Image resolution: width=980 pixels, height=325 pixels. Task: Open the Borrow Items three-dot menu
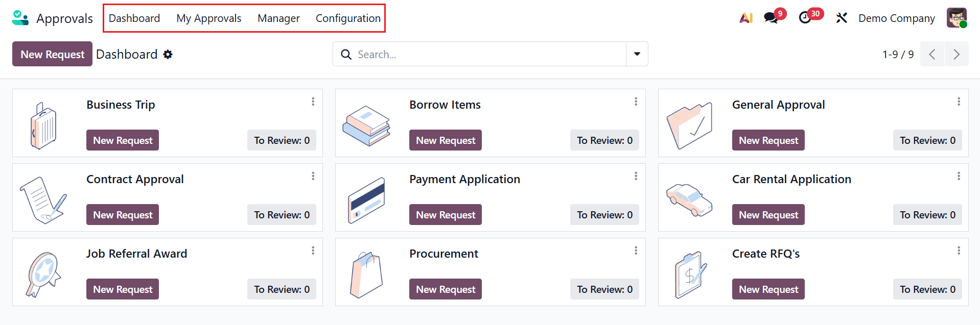pos(636,102)
